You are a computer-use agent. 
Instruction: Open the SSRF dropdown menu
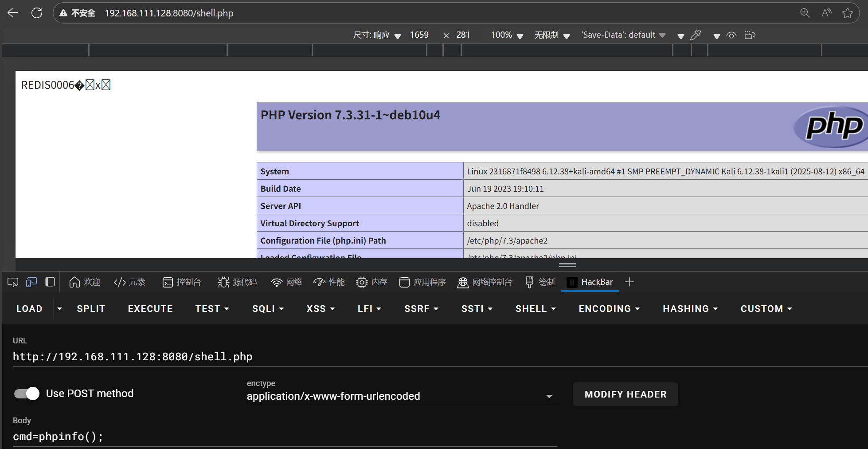(x=421, y=309)
